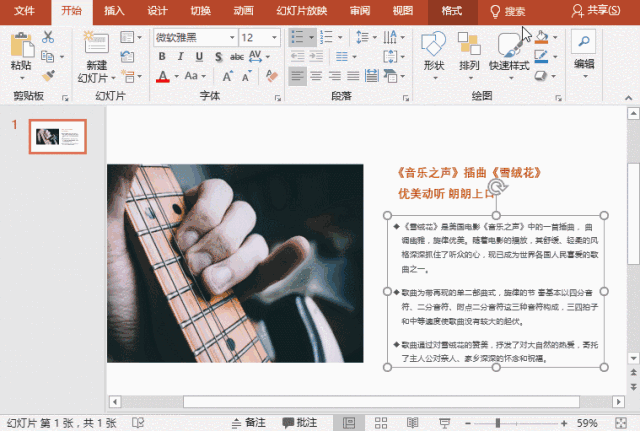
Task: Switch to the 设计 (Design) tab
Action: coord(157,11)
